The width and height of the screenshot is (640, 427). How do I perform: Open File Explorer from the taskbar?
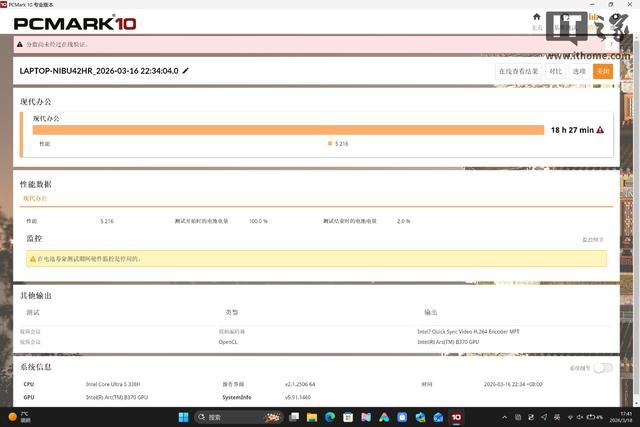(312, 417)
